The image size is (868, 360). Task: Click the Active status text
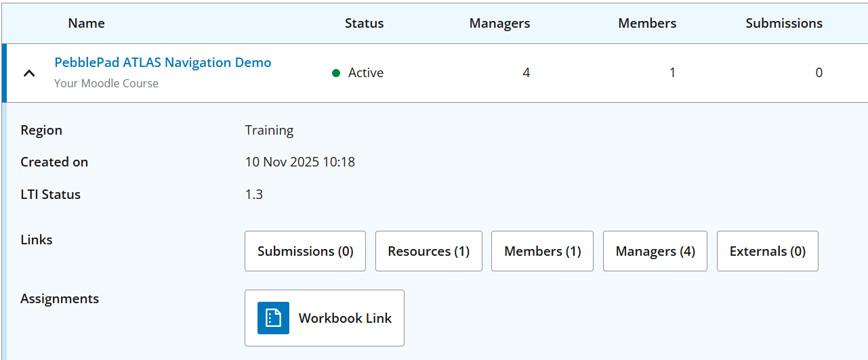[x=366, y=72]
